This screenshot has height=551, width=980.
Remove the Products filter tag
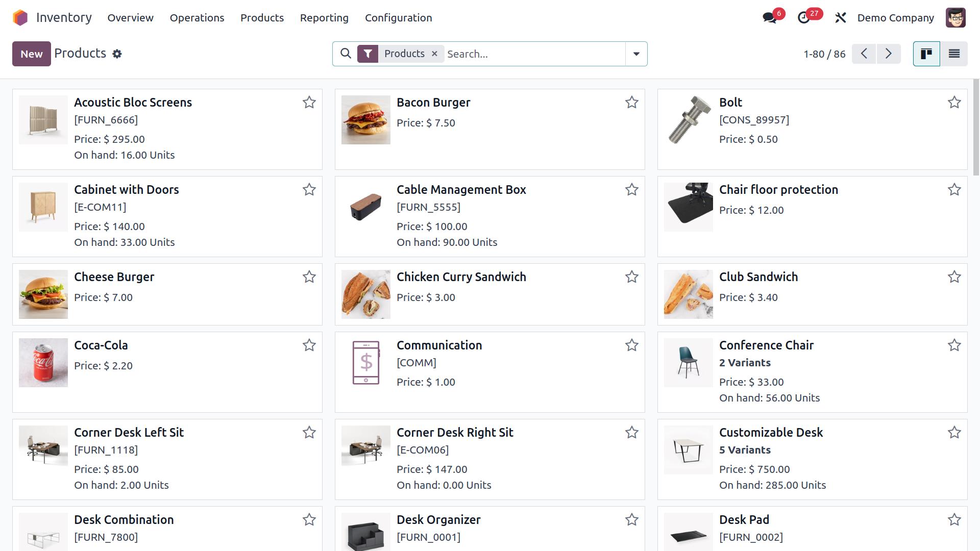pyautogui.click(x=434, y=54)
